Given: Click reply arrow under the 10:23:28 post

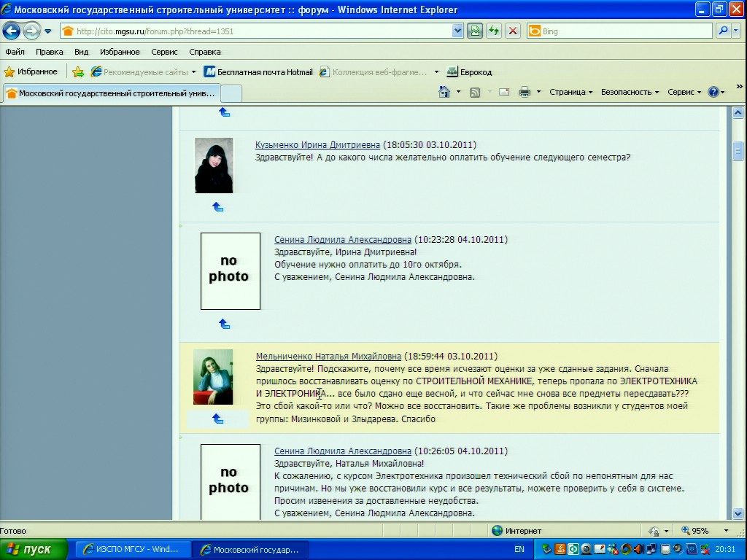Looking at the screenshot, I should [225, 324].
